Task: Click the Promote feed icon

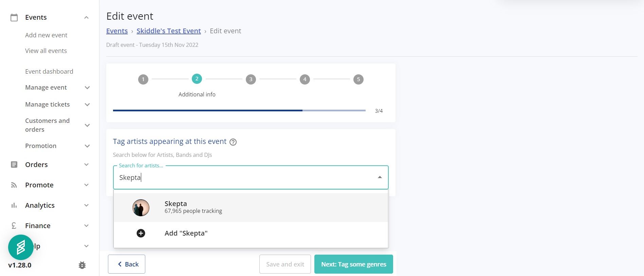Action: point(14,185)
